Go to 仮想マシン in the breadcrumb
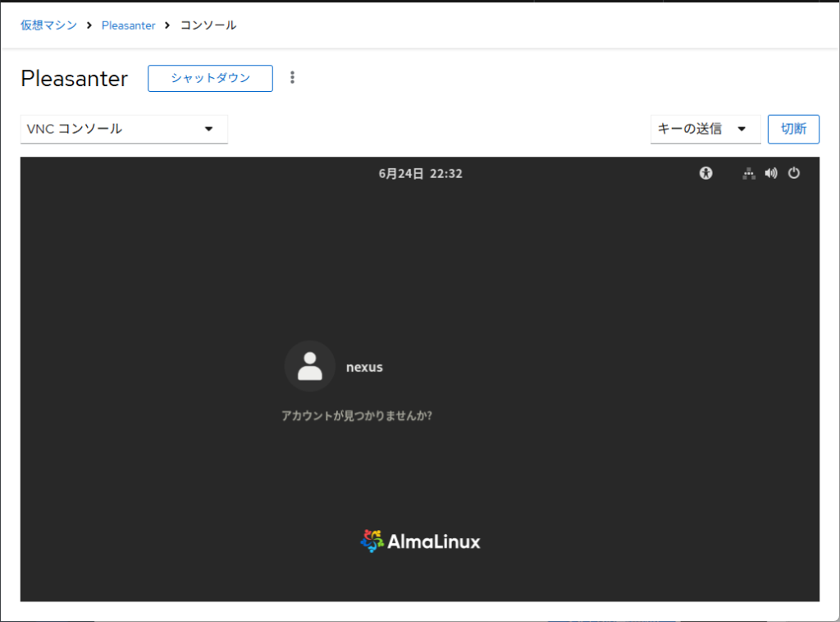Viewport: 840px width, 622px height. pos(49,25)
